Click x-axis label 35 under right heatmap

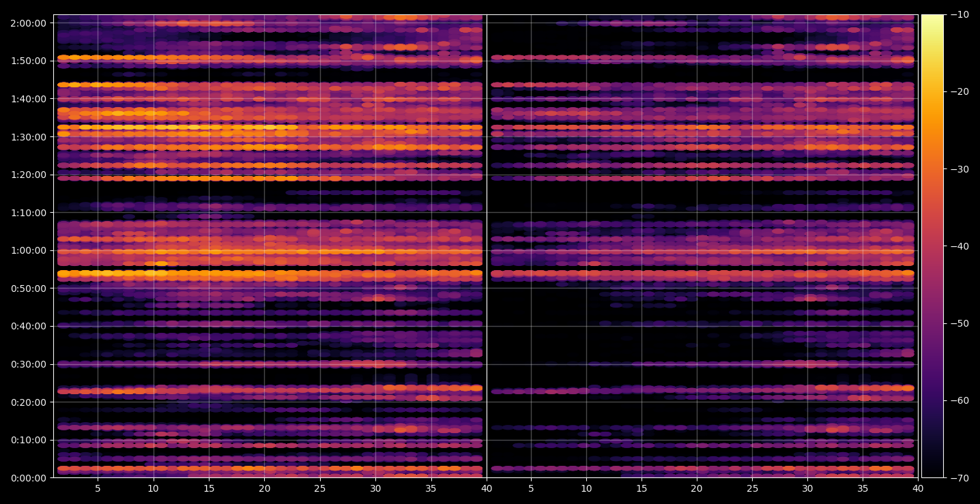(x=863, y=489)
